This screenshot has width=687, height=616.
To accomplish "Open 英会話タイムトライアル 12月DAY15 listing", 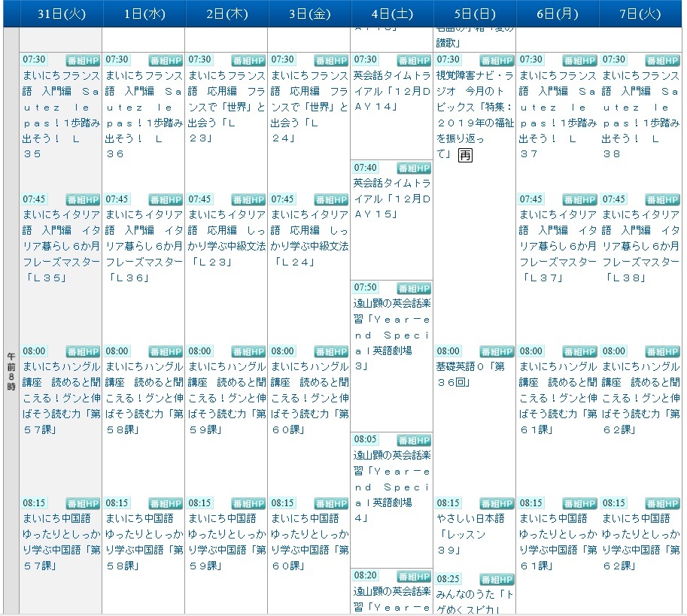I will [x=392, y=199].
